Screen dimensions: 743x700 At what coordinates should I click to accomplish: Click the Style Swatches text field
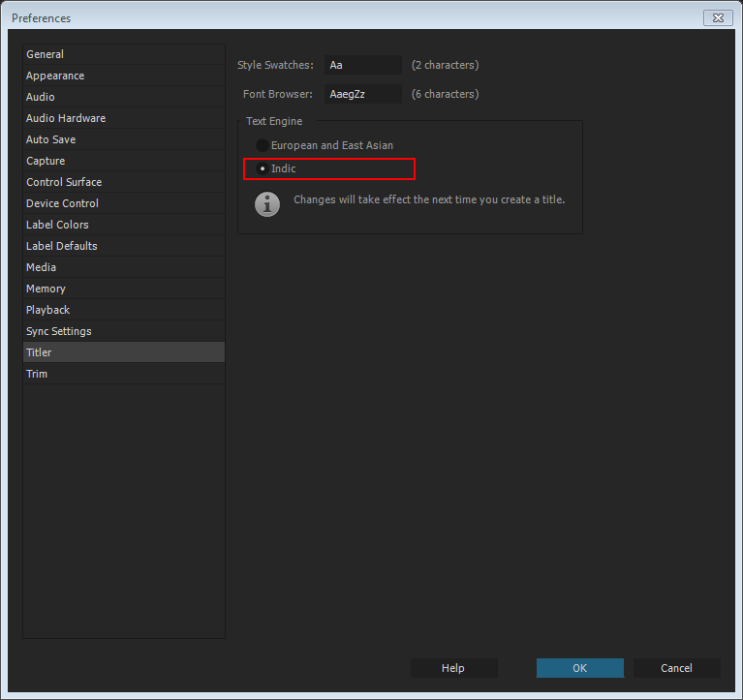[x=362, y=65]
